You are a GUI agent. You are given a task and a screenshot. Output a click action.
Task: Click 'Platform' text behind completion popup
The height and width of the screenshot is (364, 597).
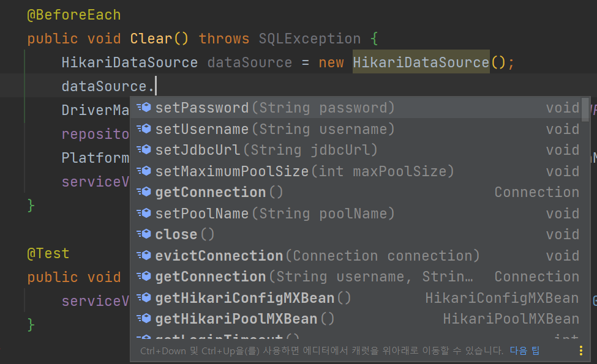pos(96,157)
